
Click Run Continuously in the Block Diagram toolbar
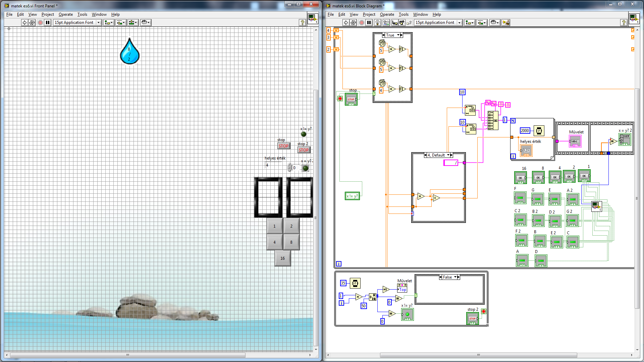353,22
